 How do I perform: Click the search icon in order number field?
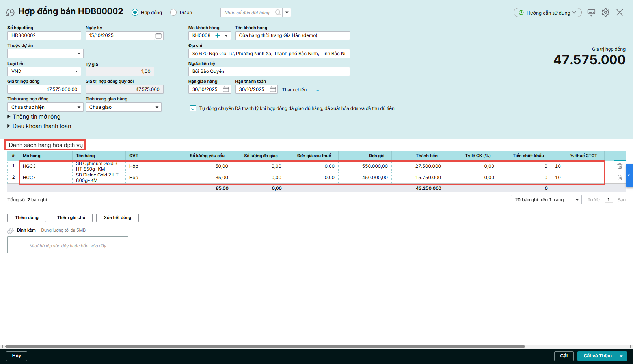[278, 13]
